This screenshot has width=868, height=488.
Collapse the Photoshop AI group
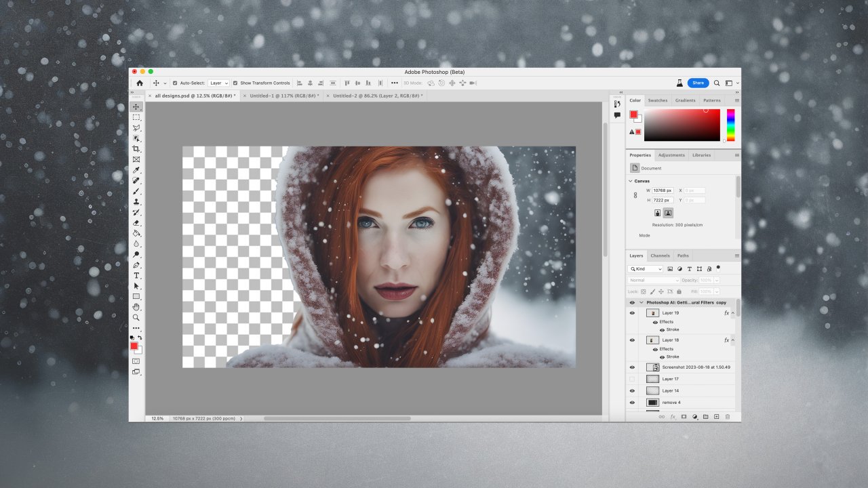point(642,303)
